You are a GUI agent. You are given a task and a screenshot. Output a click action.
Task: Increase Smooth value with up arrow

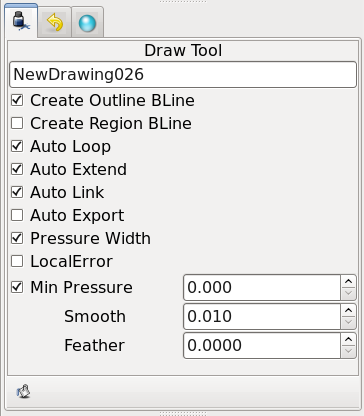[x=348, y=311]
